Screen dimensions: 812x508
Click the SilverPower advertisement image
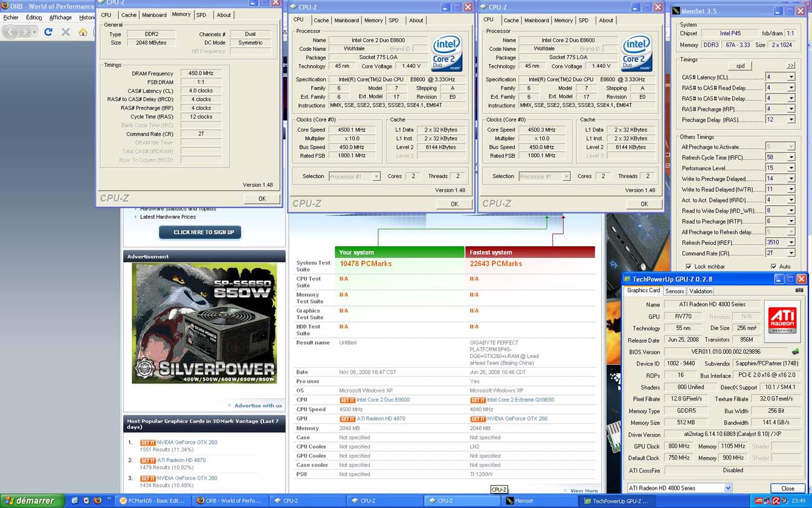point(204,323)
